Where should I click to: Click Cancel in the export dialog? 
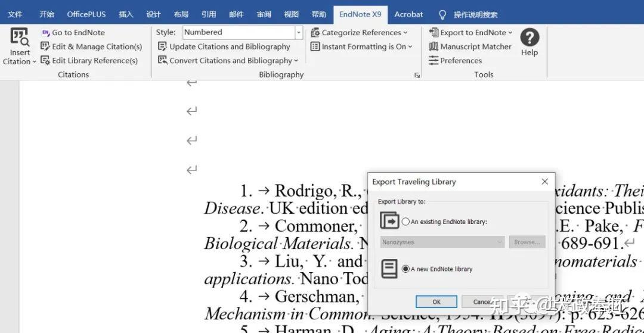482,302
